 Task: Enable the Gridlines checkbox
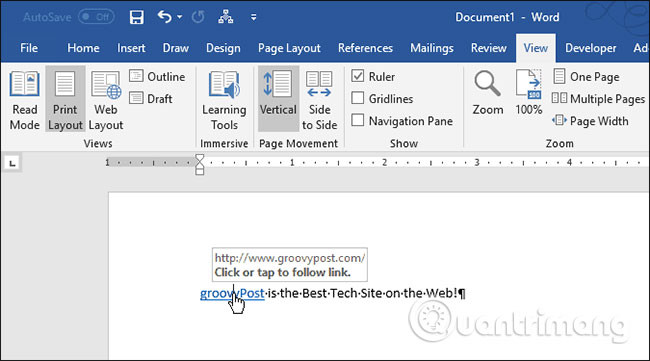pos(358,99)
